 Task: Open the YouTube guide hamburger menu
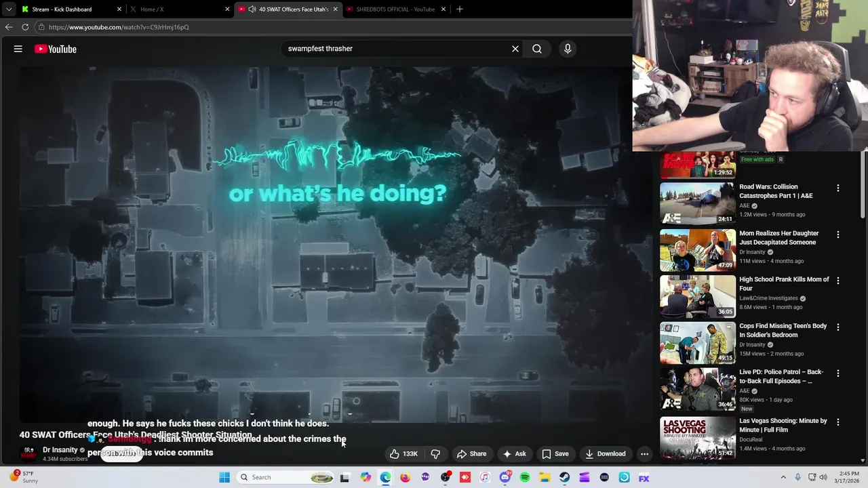18,49
